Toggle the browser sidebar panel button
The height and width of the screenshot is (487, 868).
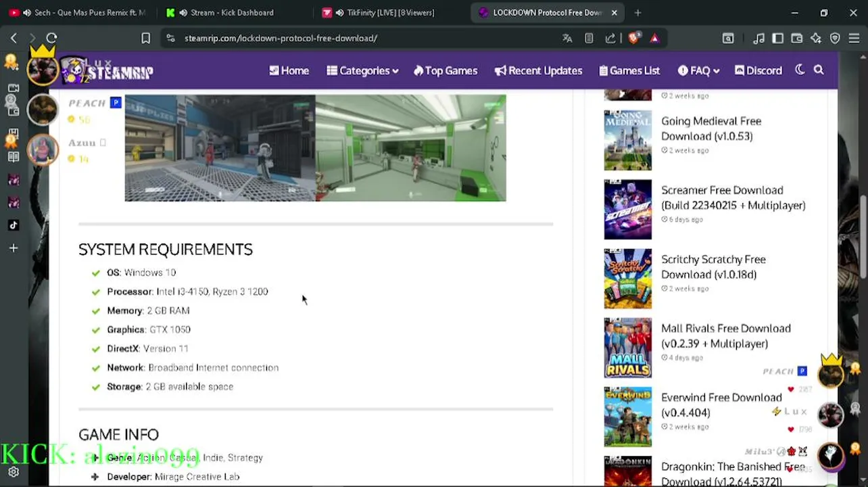[778, 39]
